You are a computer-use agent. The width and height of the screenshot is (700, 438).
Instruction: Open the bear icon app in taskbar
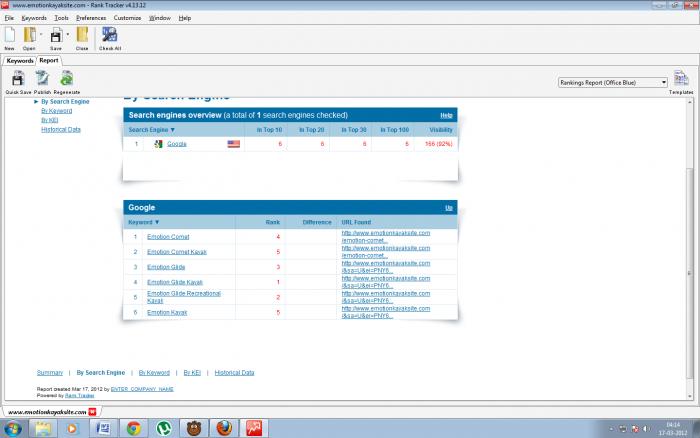click(x=194, y=429)
